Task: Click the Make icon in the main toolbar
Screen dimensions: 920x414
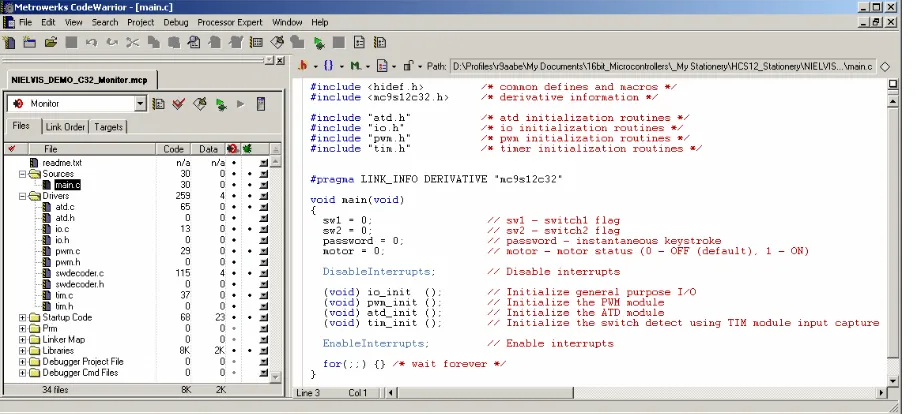Action: pos(277,42)
